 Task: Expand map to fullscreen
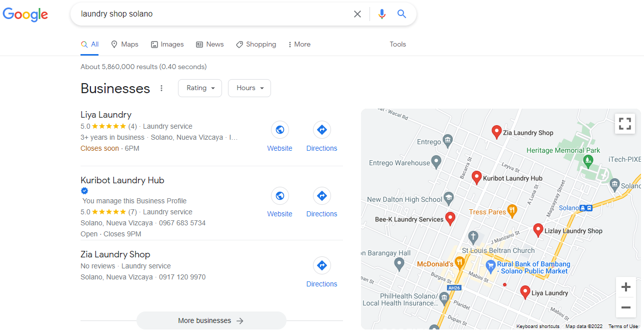(625, 123)
